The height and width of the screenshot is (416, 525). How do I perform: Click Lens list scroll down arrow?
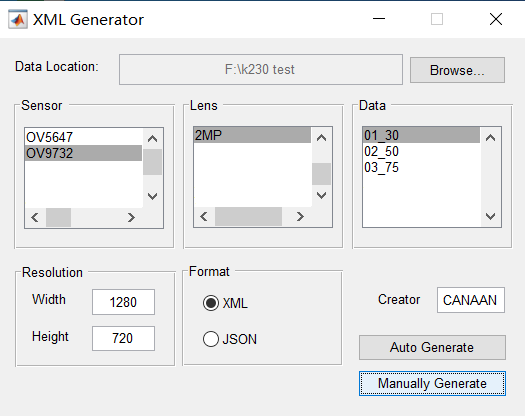(321, 195)
